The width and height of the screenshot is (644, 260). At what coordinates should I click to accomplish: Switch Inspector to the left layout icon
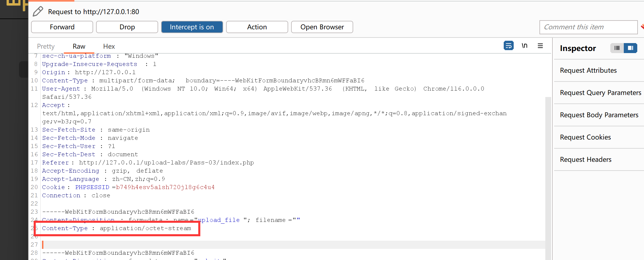[x=617, y=48]
